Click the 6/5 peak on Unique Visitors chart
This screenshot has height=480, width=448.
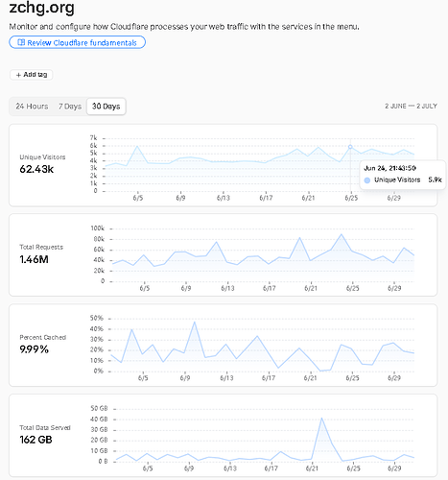click(x=137, y=147)
